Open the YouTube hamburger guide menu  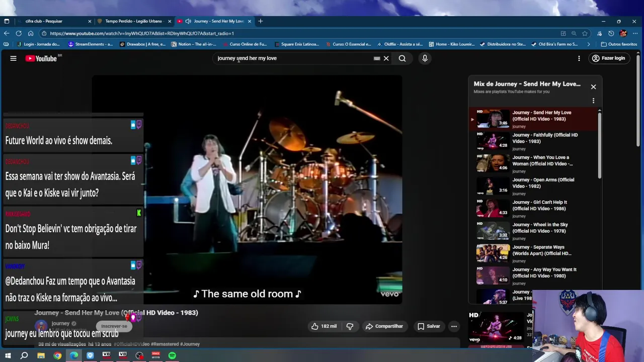[14, 58]
